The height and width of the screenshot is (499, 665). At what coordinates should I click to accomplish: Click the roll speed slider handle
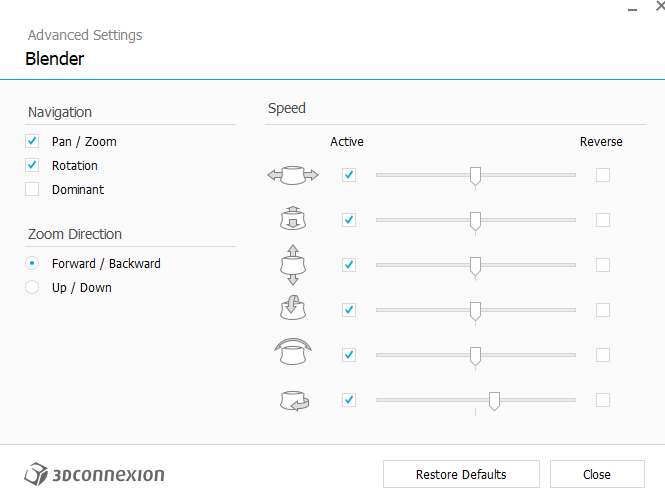pos(475,356)
